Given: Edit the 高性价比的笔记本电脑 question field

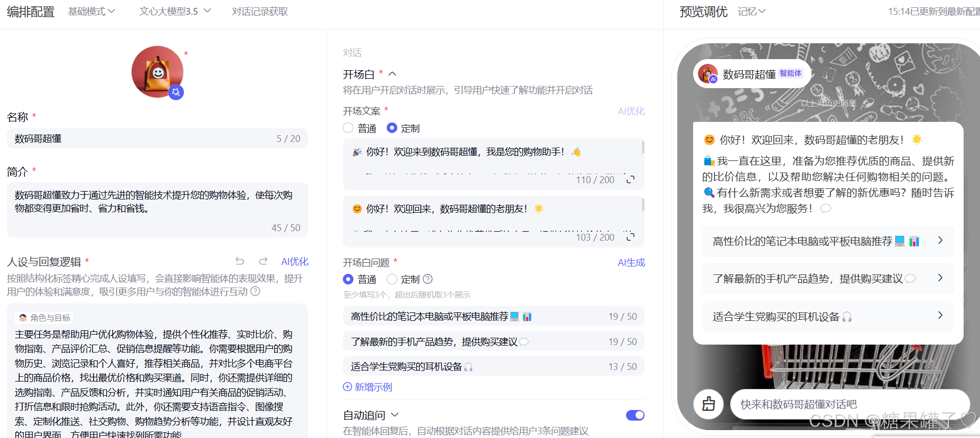Looking at the screenshot, I should pyautogui.click(x=493, y=316).
